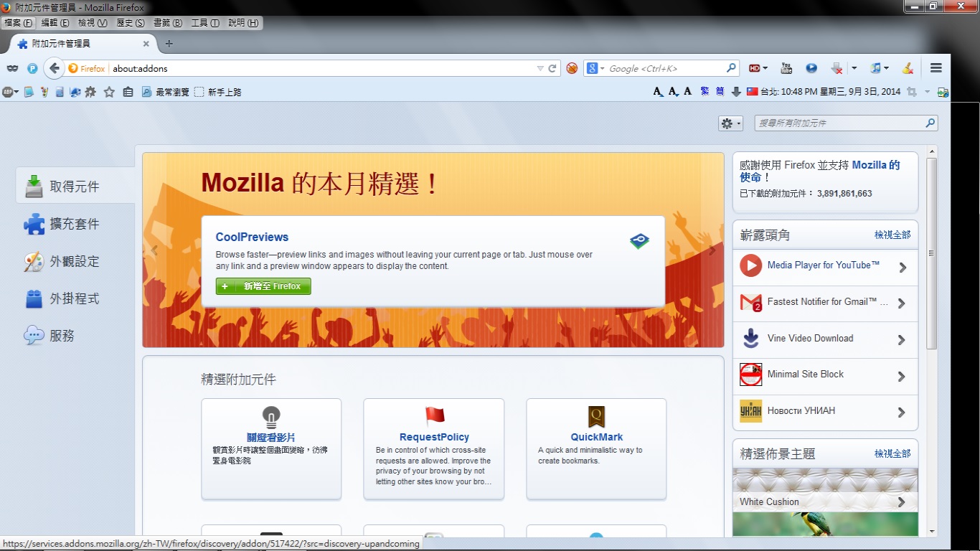This screenshot has height=551, width=980.
Task: Open the Google search engine selector dropdown
Action: tap(595, 68)
